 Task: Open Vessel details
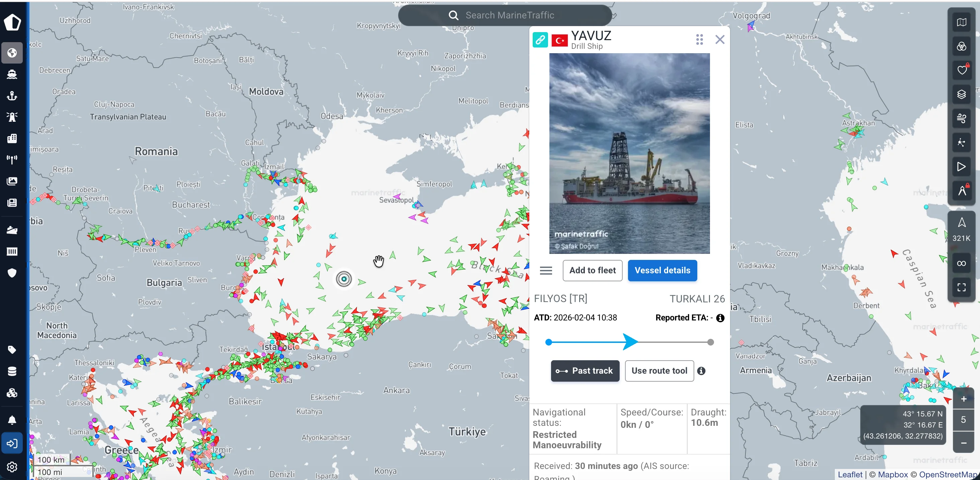point(662,270)
